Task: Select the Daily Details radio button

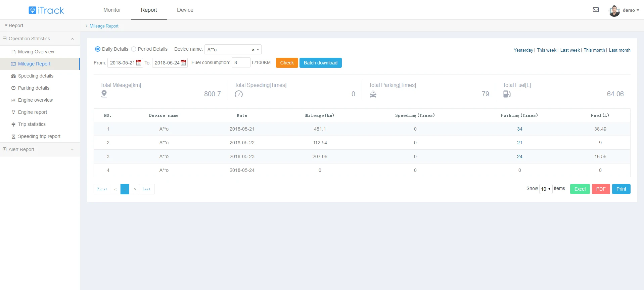Action: 98,49
